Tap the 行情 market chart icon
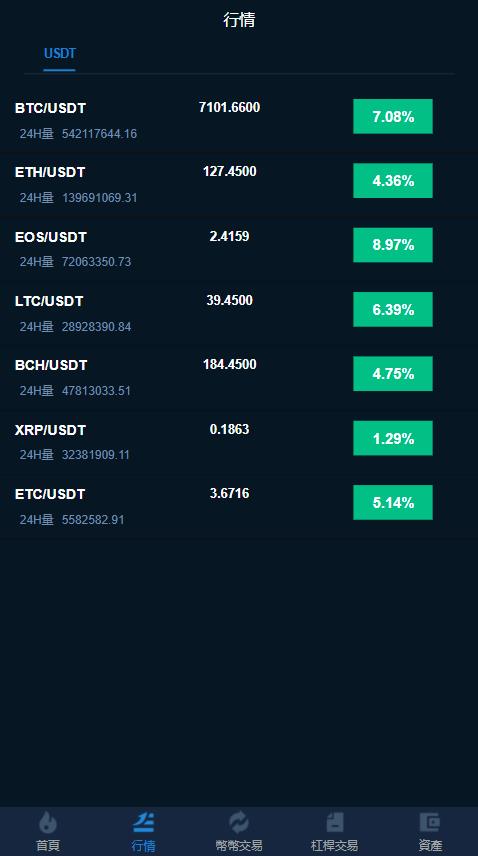Image resolution: width=478 pixels, height=856 pixels. tap(144, 822)
